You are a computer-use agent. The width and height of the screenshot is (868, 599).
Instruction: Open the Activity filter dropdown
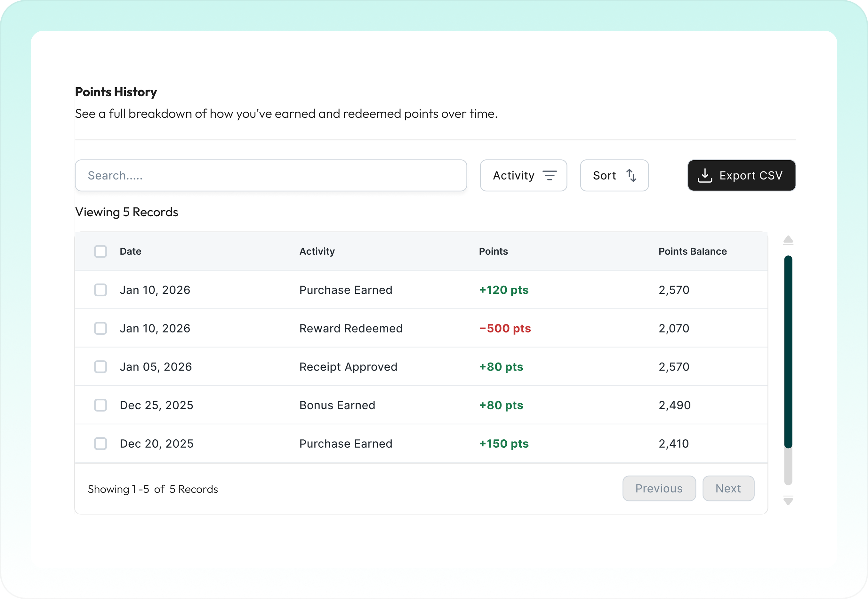pyautogui.click(x=523, y=175)
